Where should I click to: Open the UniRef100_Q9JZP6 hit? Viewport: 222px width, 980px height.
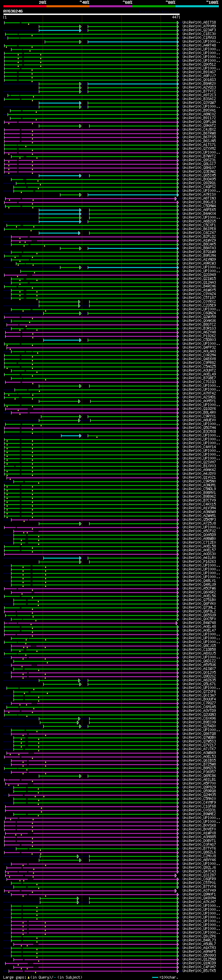click(199, 936)
